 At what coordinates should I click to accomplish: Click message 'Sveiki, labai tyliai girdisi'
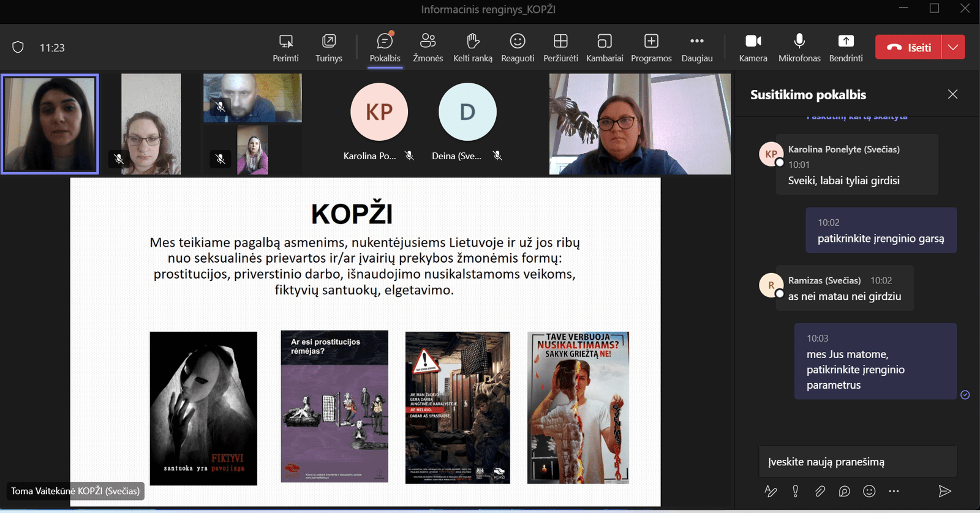pyautogui.click(x=843, y=181)
